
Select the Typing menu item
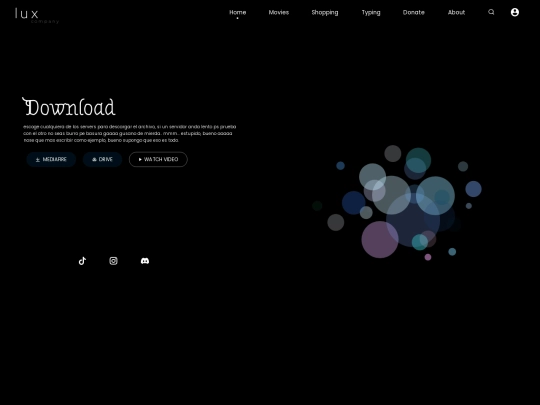tap(371, 12)
